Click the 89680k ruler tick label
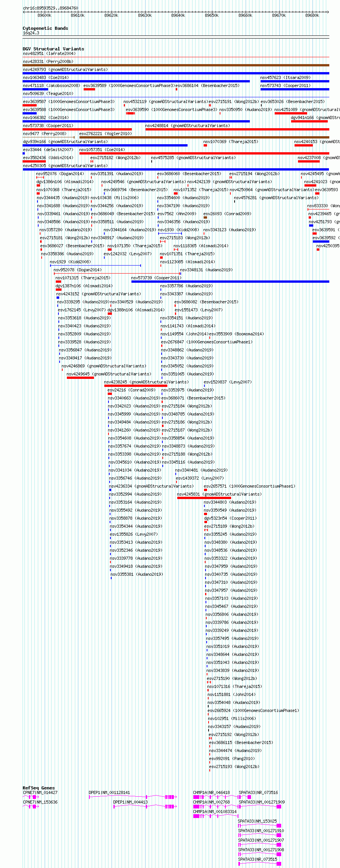This screenshot has height=868, width=340. (x=312, y=15)
